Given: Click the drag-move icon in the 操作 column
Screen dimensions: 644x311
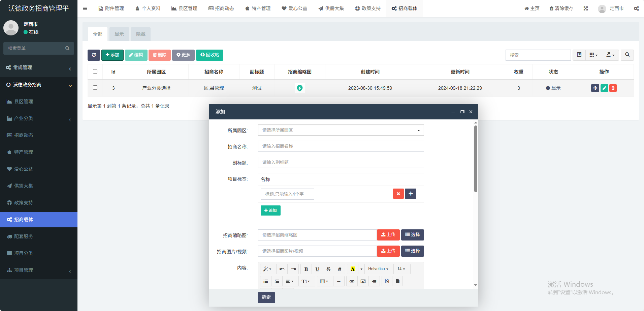Looking at the screenshot, I should click(x=595, y=88).
